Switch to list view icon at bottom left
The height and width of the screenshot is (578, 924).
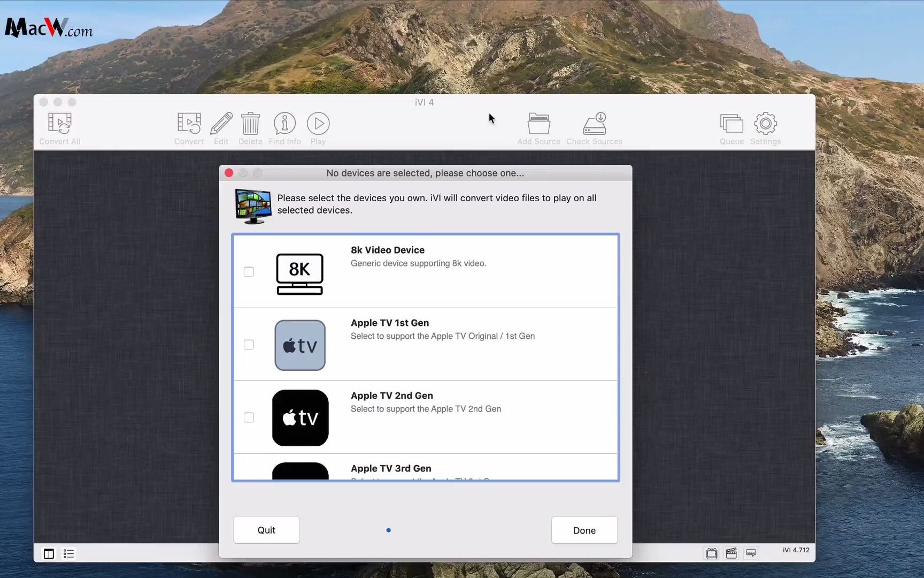68,554
